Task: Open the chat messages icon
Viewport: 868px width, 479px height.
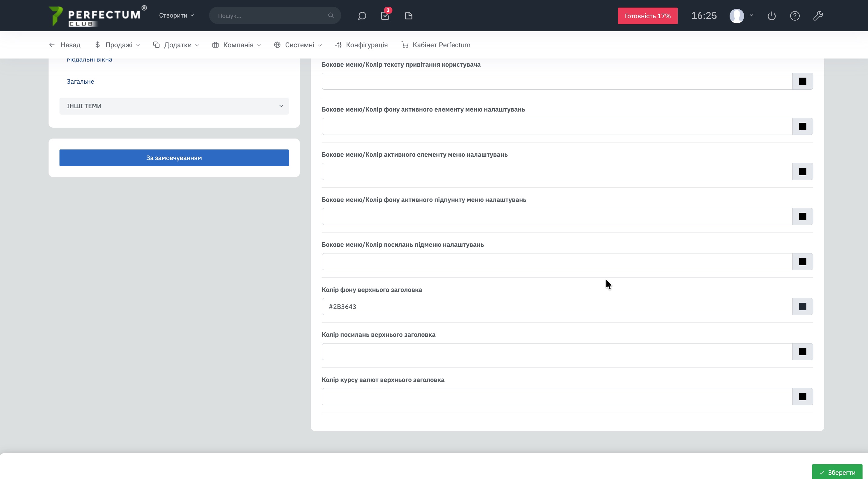Action: pyautogui.click(x=362, y=16)
